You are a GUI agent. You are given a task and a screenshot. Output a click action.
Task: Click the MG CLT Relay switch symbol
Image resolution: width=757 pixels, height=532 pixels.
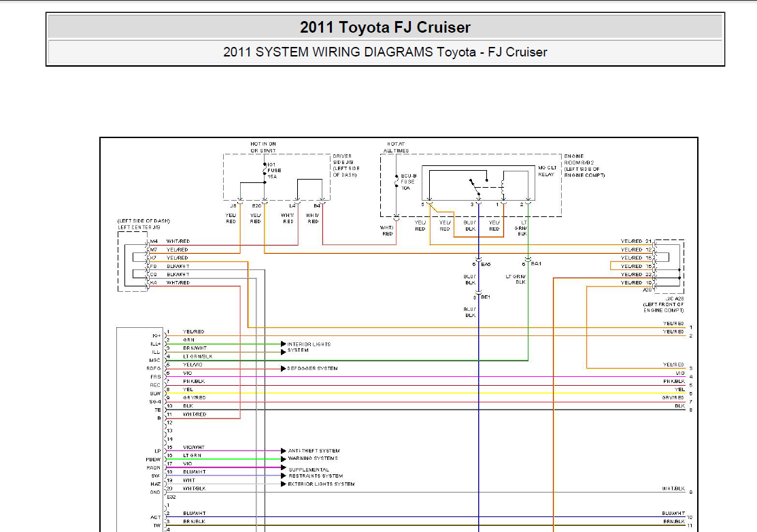click(x=475, y=187)
